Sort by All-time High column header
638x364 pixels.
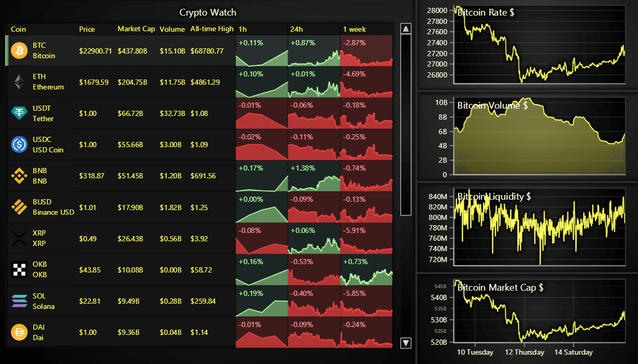pyautogui.click(x=212, y=29)
